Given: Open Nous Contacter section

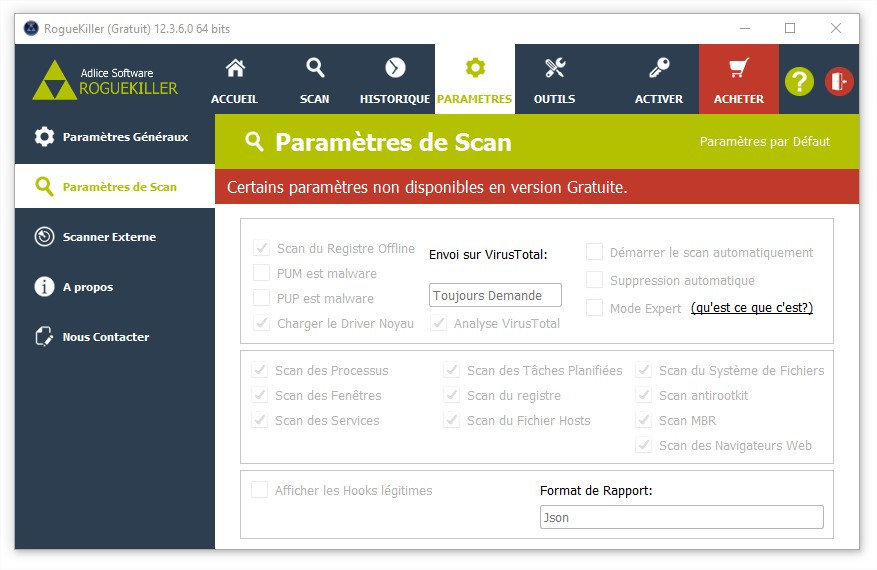Looking at the screenshot, I should (115, 337).
